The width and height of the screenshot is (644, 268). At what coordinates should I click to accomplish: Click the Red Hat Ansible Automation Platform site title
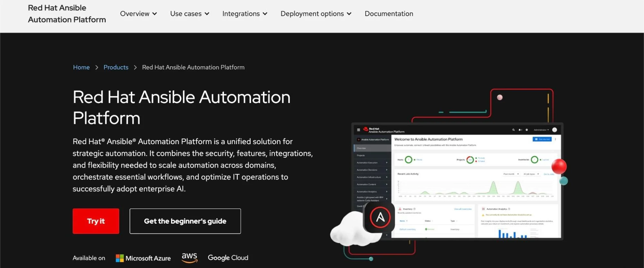[x=67, y=14]
